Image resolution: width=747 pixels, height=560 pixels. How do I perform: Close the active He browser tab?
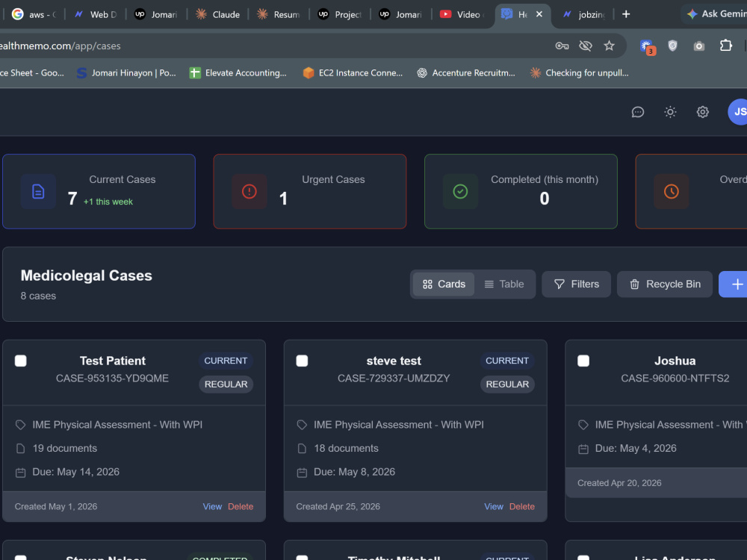[539, 14]
